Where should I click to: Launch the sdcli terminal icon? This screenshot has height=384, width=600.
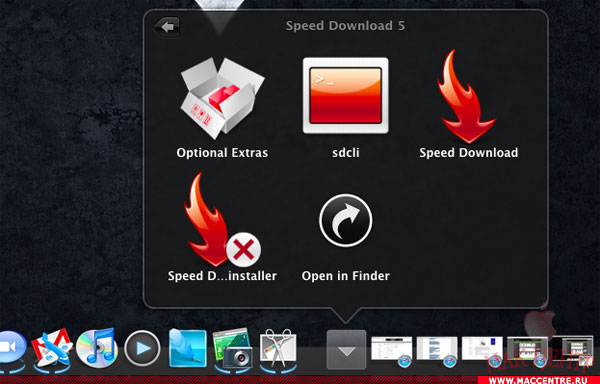click(346, 96)
